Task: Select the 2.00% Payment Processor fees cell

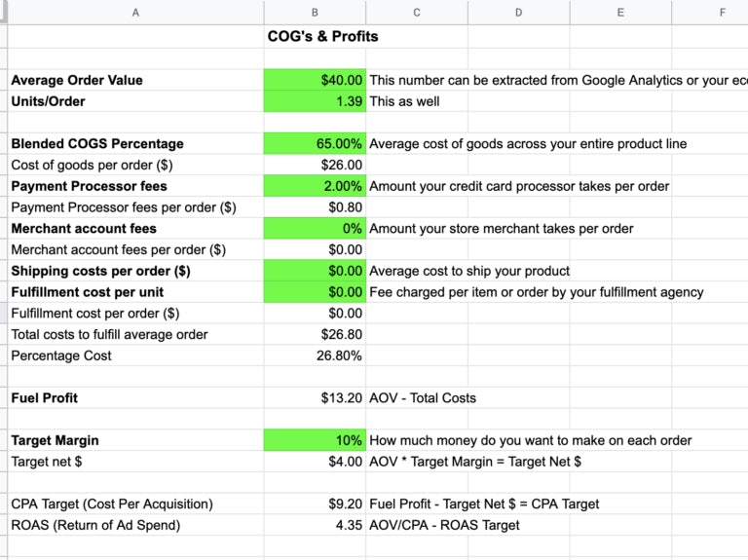Action: (x=315, y=186)
